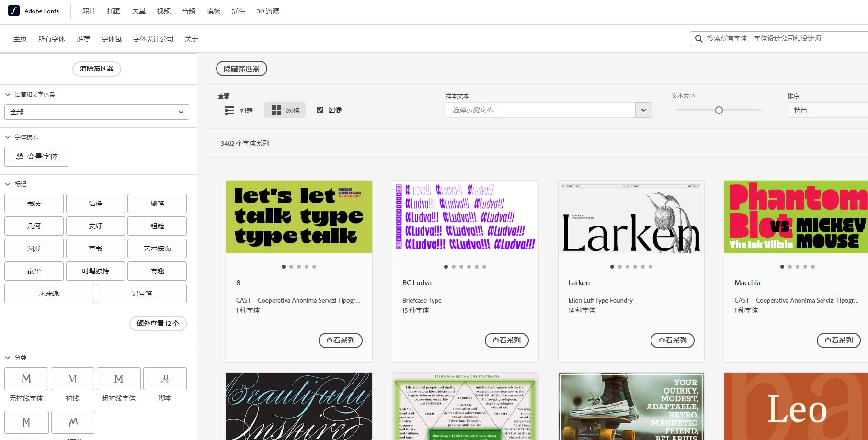868x440 pixels.
Task: Open the 插件 (plugins) top menu
Action: click(239, 11)
